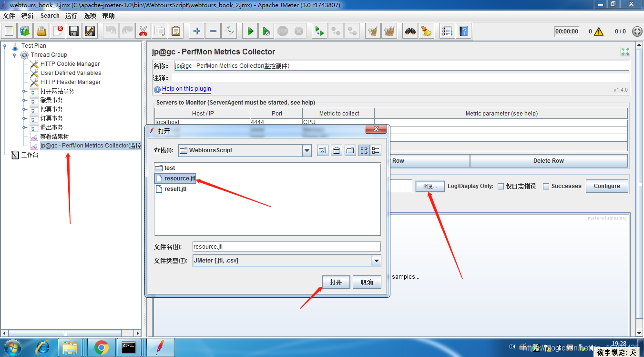Click the Toggle enable/disable icon
644x357 pixels.
[x=229, y=31]
